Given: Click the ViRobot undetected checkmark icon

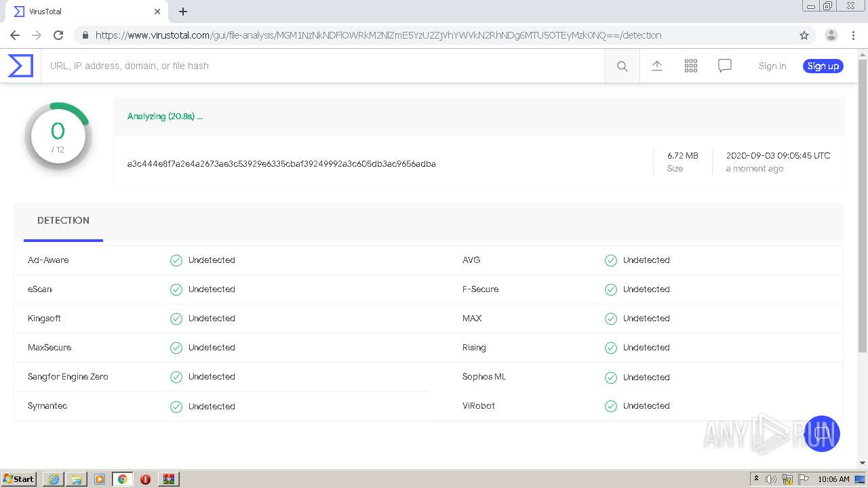Looking at the screenshot, I should (611, 406).
